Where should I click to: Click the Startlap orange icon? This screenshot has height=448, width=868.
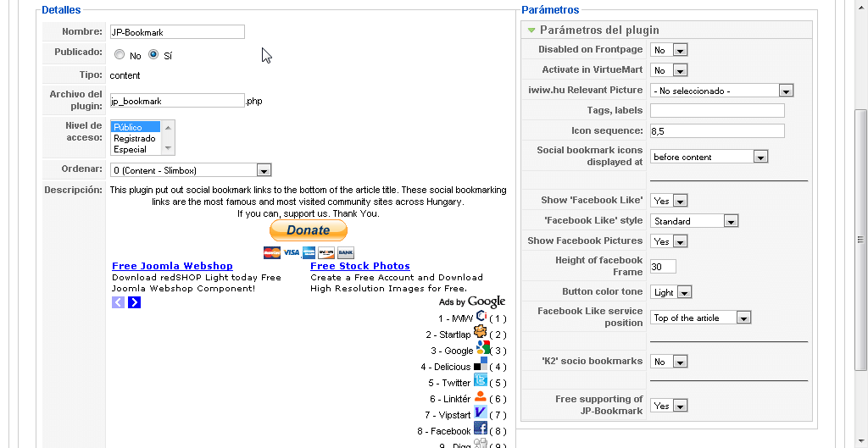pos(480,332)
